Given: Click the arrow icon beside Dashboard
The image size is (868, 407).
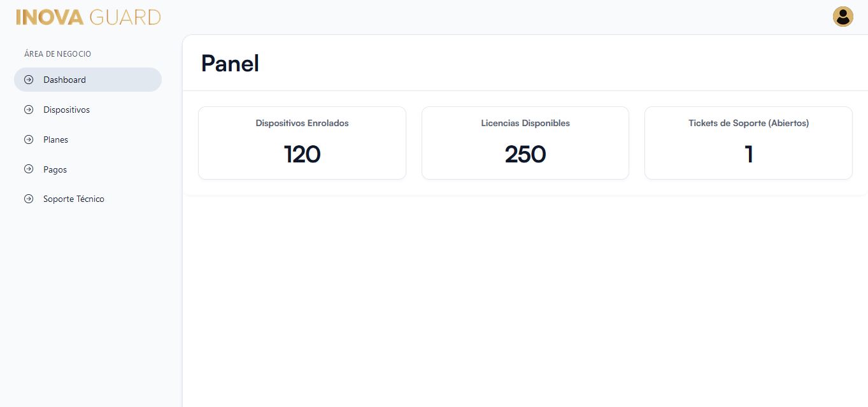Looking at the screenshot, I should [29, 80].
